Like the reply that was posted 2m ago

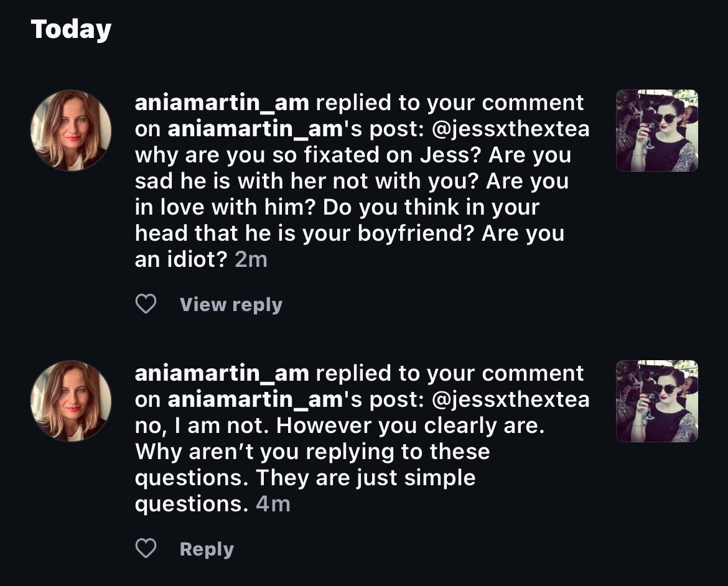pos(146,304)
